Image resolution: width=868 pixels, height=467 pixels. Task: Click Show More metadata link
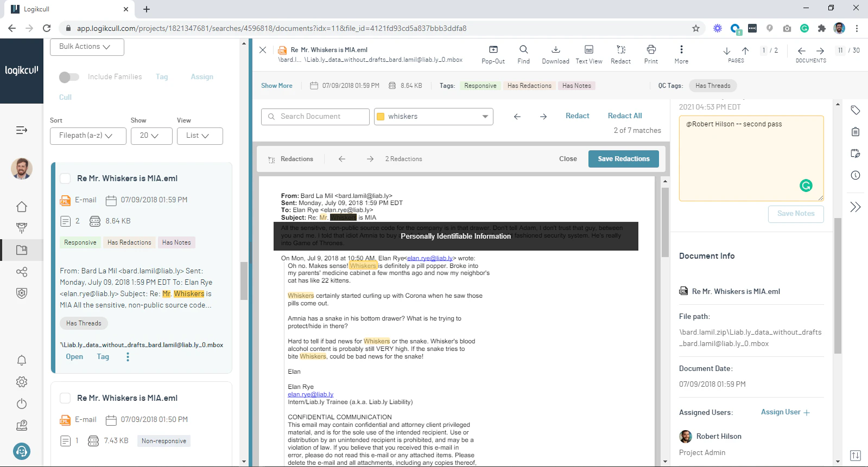click(277, 86)
